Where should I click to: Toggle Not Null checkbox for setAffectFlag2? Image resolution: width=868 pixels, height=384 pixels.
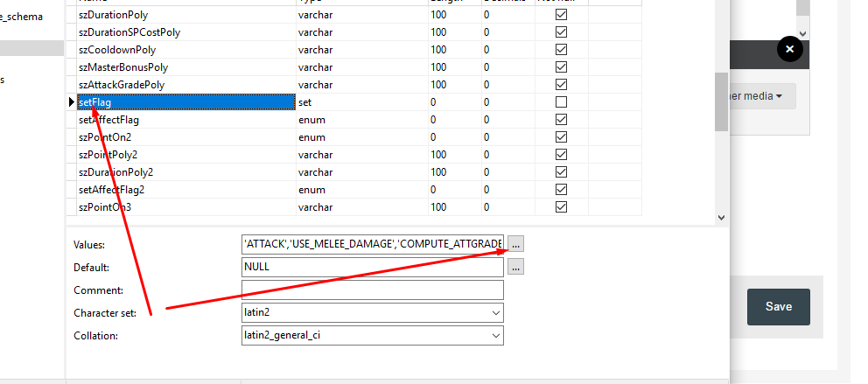pyautogui.click(x=561, y=190)
